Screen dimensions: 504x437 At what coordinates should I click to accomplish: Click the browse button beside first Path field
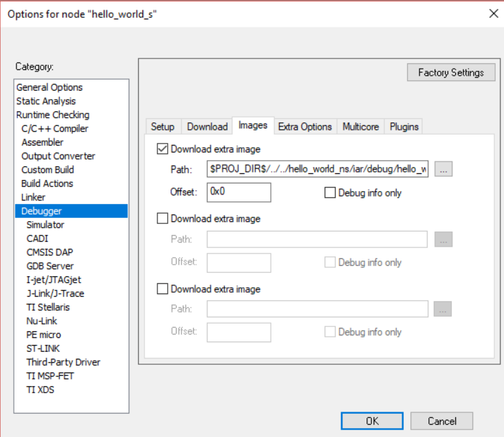pos(443,170)
